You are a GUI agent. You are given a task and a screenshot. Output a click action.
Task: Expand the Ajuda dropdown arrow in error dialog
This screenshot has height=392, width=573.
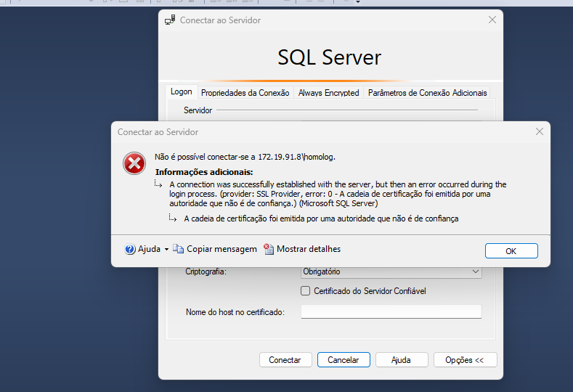tap(166, 249)
